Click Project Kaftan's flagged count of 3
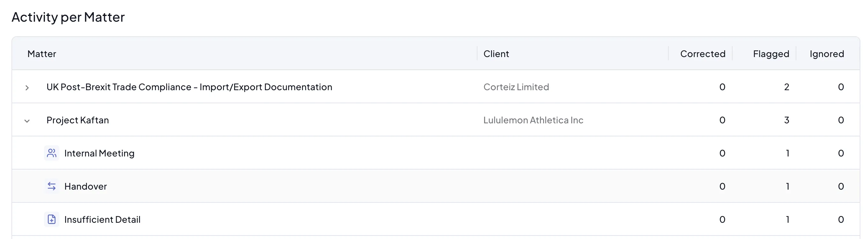 [x=786, y=120]
